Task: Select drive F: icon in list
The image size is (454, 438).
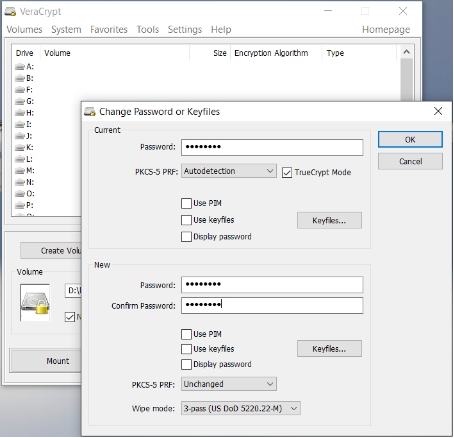Action: tap(20, 90)
